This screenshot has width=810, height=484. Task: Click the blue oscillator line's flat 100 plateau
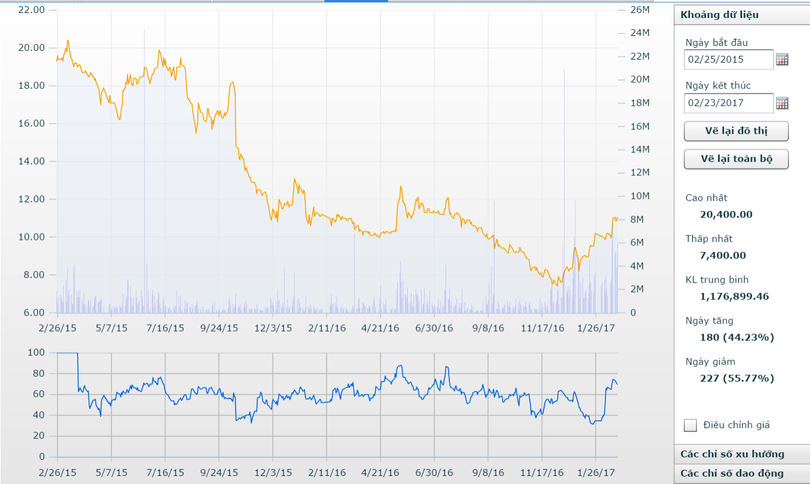tap(67, 353)
